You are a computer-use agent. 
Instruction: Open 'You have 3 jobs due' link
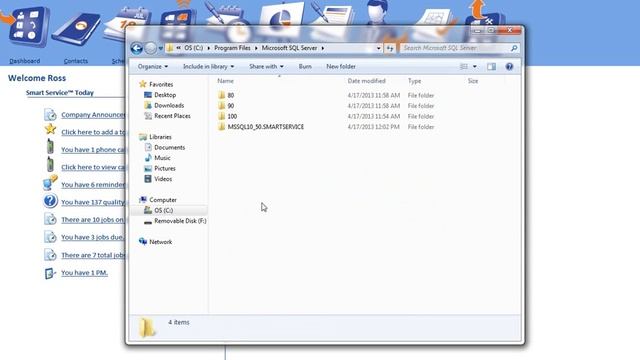click(93, 237)
